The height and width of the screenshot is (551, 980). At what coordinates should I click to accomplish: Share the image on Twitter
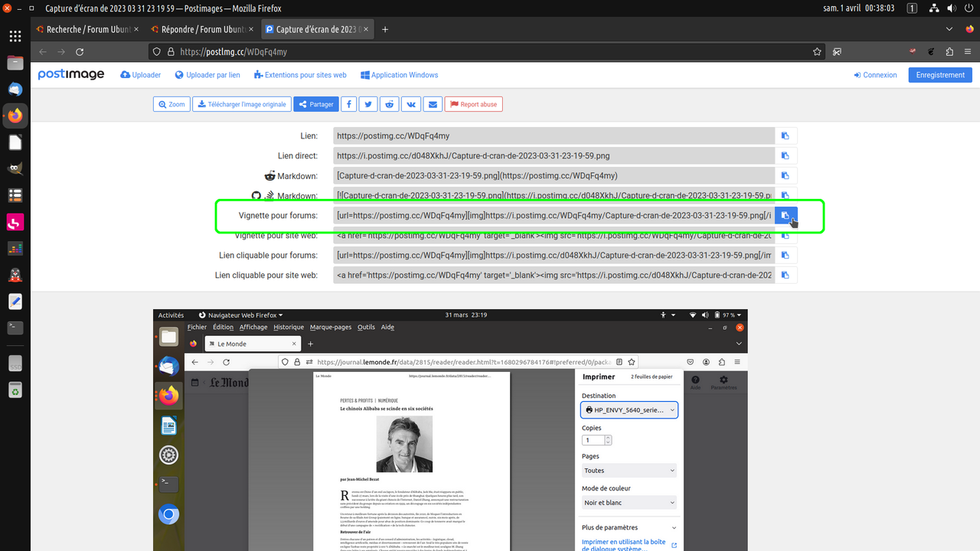coord(369,104)
